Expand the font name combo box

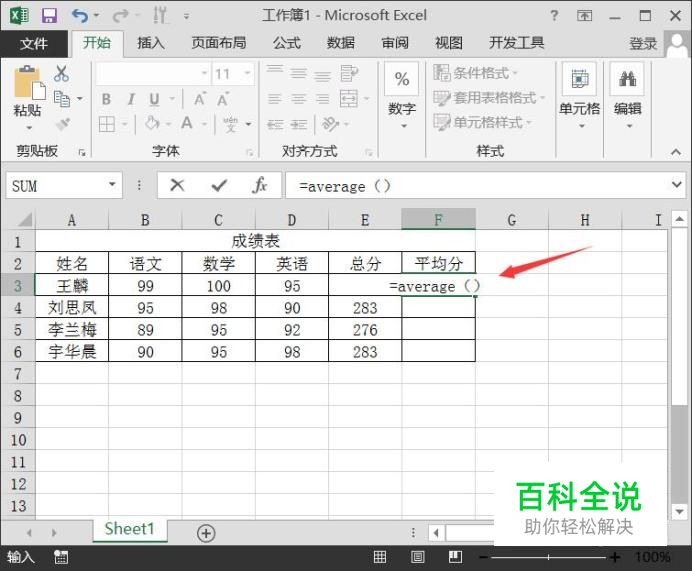click(x=204, y=73)
